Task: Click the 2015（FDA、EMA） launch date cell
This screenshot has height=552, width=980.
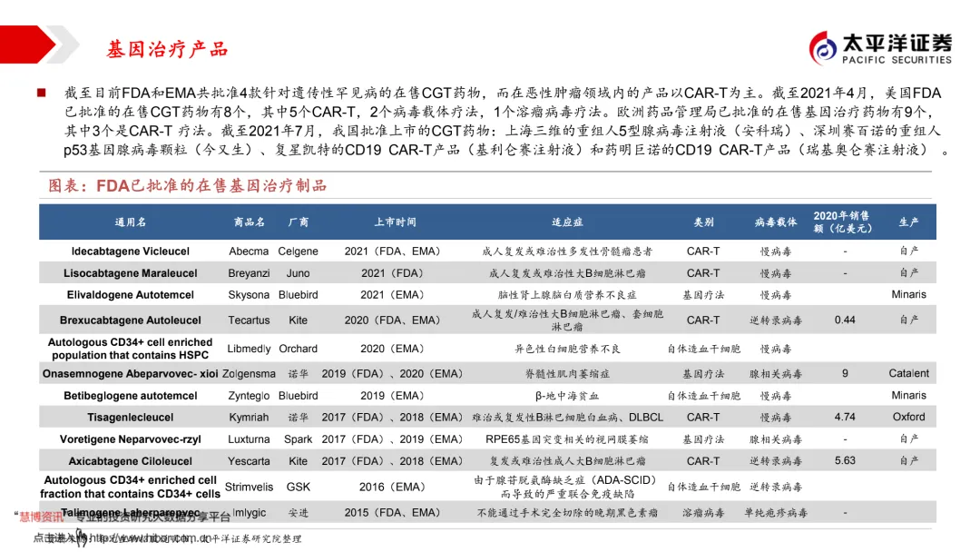Action: (392, 513)
